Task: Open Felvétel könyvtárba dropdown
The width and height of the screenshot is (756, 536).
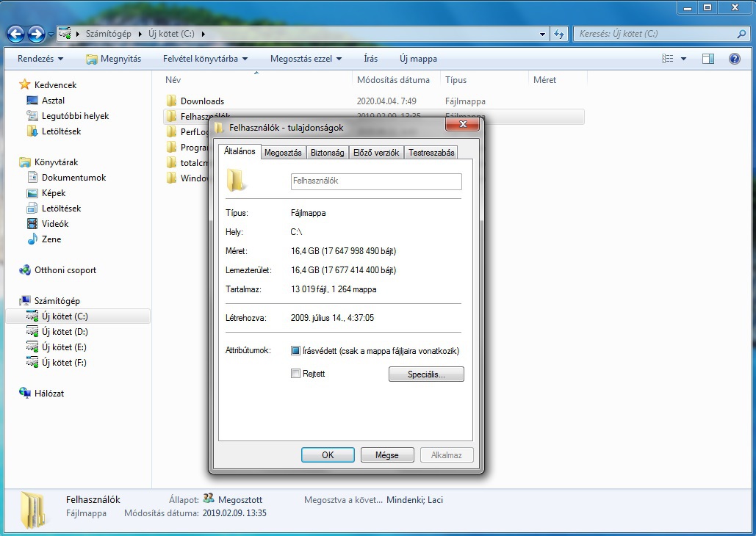Action: click(206, 59)
